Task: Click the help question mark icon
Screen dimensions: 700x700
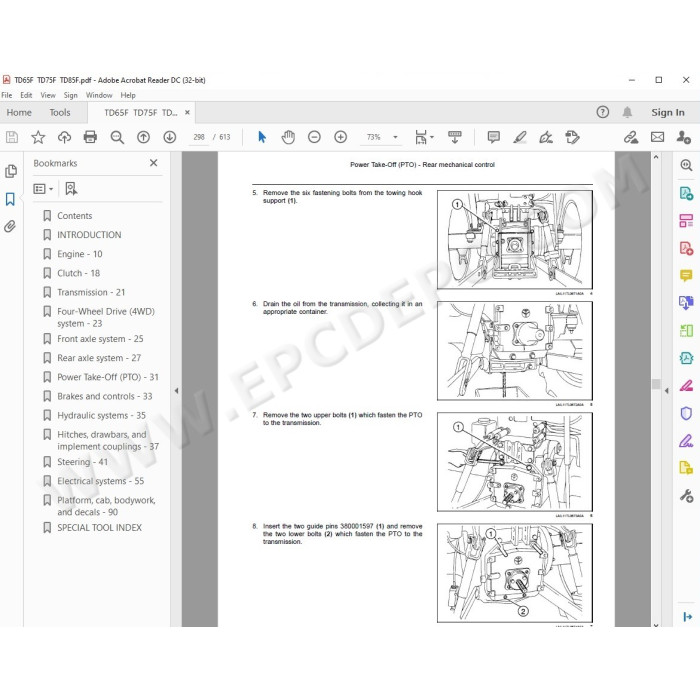Action: 603,112
